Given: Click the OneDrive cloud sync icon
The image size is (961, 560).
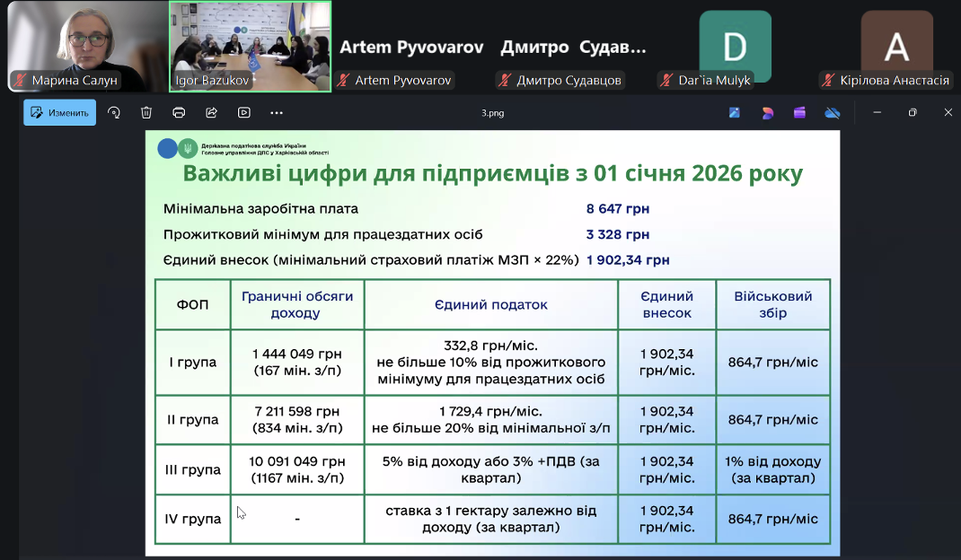Looking at the screenshot, I should 833,112.
